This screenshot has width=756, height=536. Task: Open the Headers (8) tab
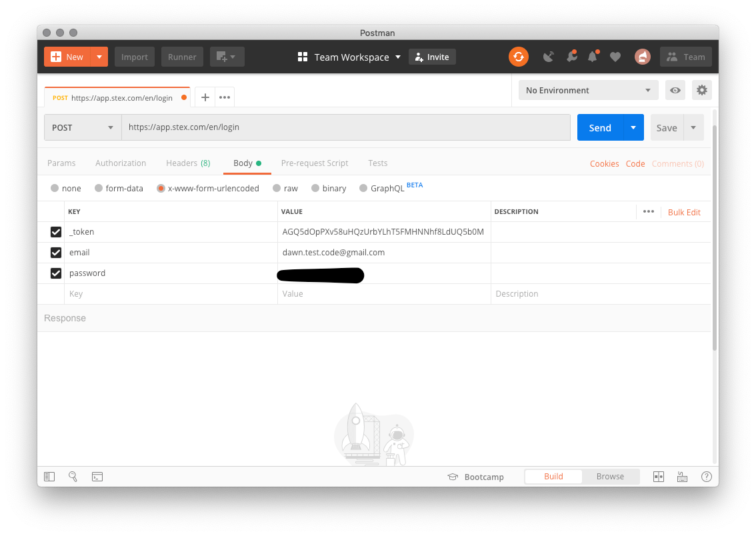click(188, 163)
